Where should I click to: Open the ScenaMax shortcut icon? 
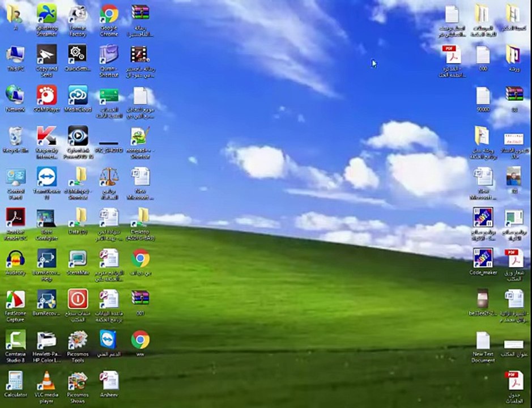[x=78, y=262]
